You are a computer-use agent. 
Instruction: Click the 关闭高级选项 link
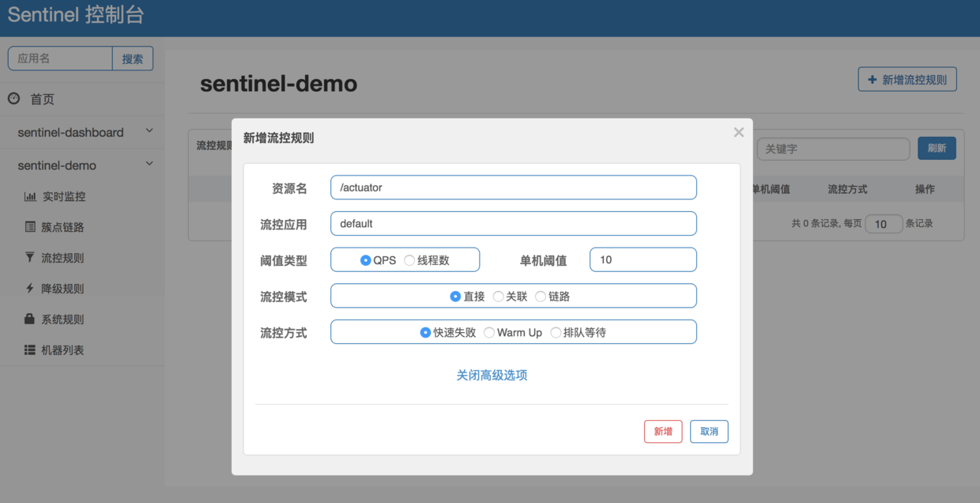click(x=492, y=375)
